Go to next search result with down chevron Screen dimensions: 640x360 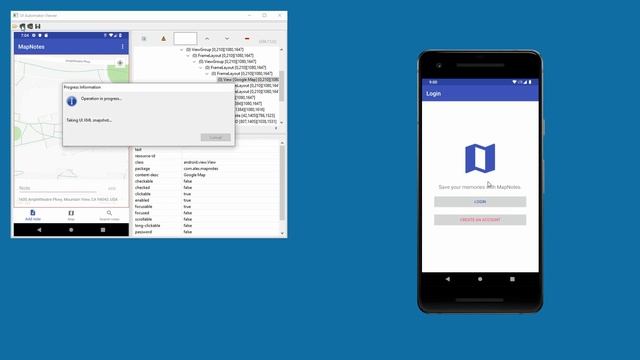click(227, 39)
